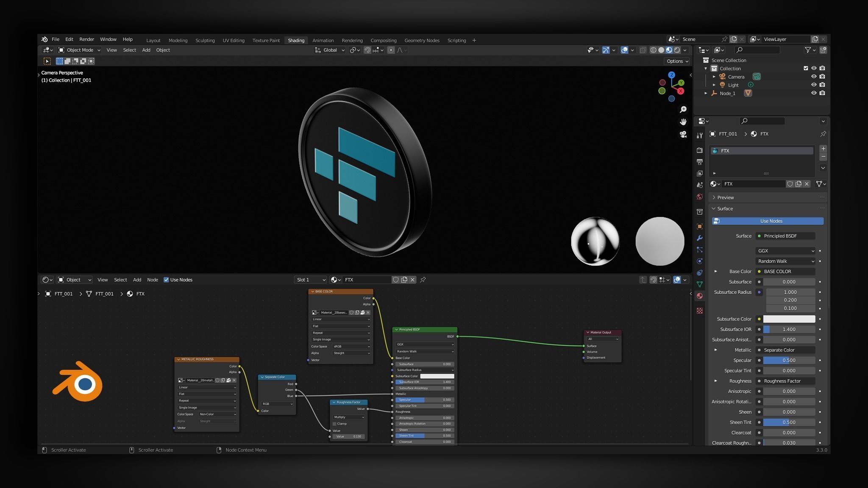Switch to the Layout workspace tab
The width and height of the screenshot is (868, 488).
(x=153, y=40)
